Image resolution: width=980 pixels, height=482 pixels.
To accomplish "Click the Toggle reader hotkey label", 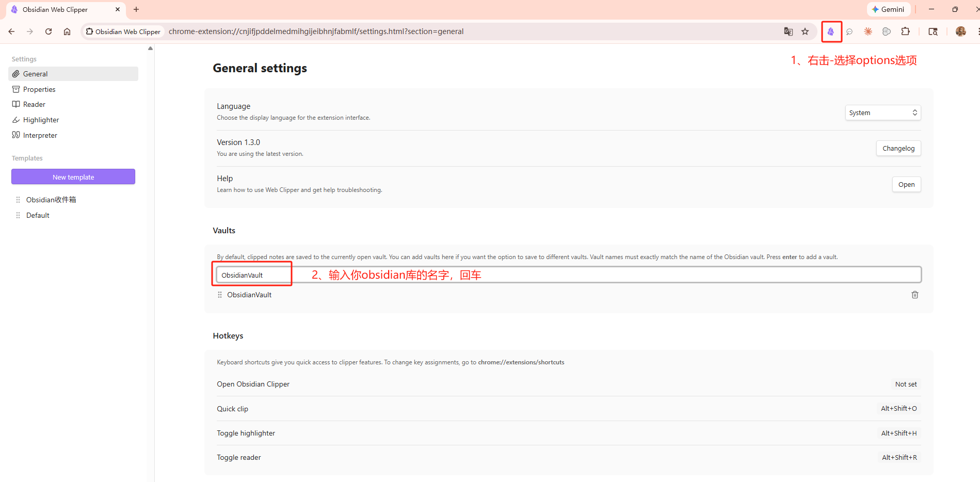I will [x=238, y=457].
